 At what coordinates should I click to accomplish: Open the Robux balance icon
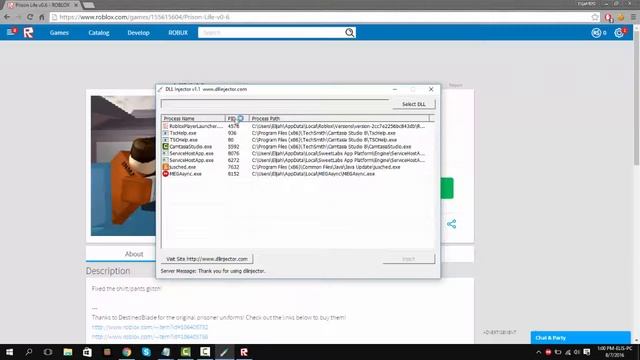coord(596,33)
